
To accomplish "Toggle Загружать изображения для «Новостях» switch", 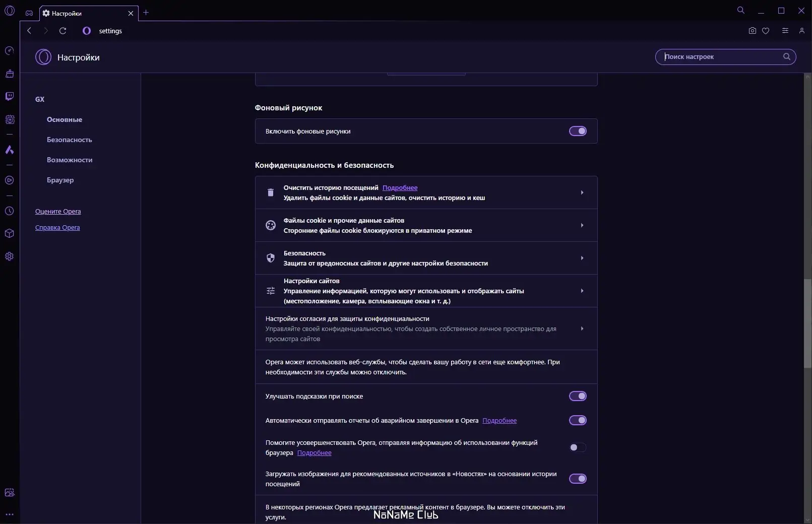I will 578,479.
